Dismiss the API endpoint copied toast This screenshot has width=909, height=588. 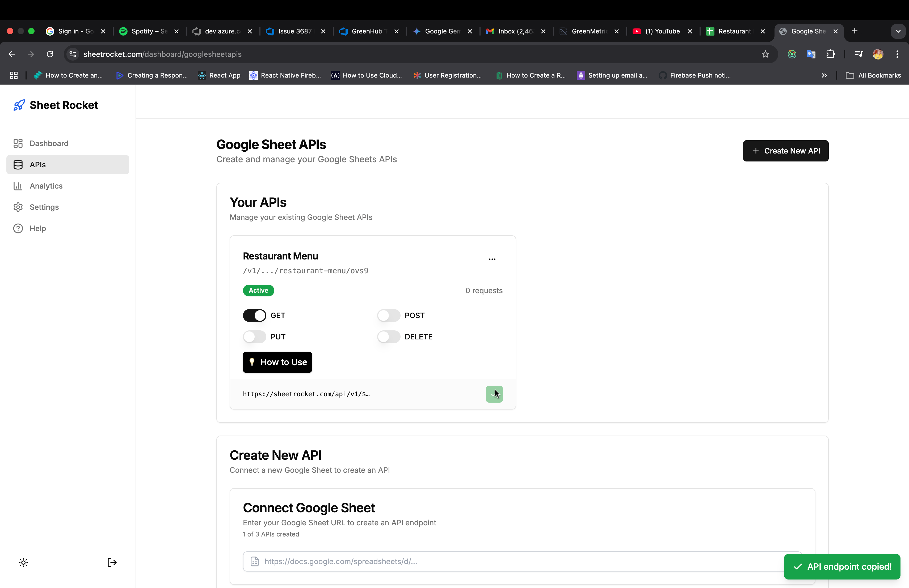(842, 567)
